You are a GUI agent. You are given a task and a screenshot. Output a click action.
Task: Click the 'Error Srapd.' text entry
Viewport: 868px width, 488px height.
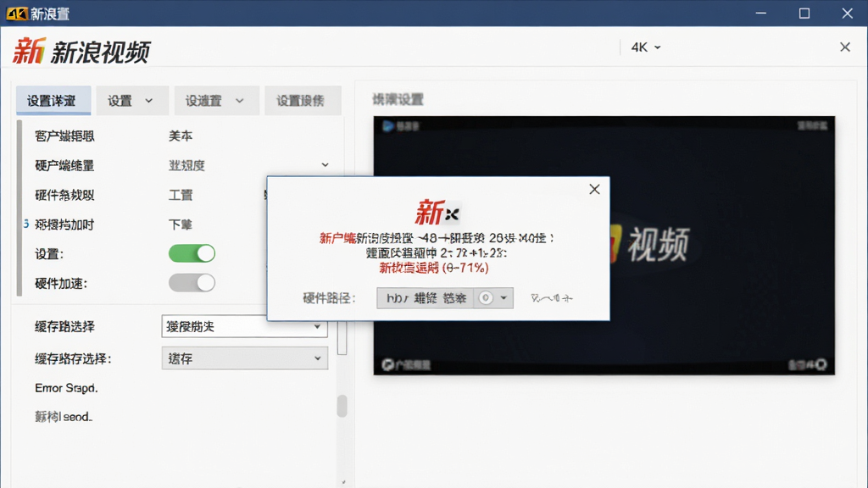(x=66, y=388)
